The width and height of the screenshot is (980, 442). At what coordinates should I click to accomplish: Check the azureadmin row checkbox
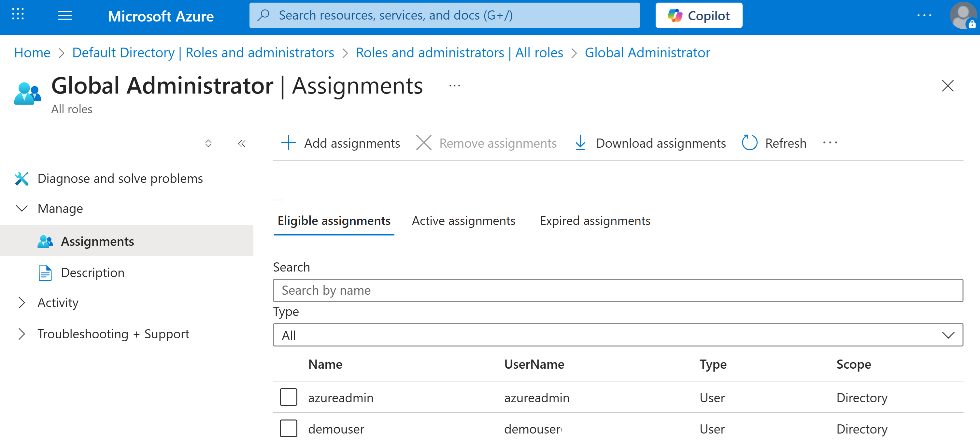288,397
